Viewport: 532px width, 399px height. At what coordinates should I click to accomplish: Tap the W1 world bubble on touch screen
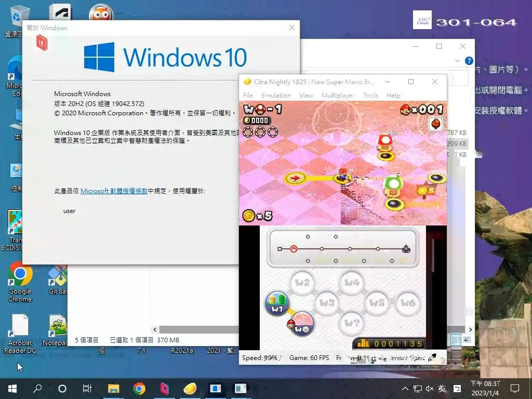[x=277, y=303]
